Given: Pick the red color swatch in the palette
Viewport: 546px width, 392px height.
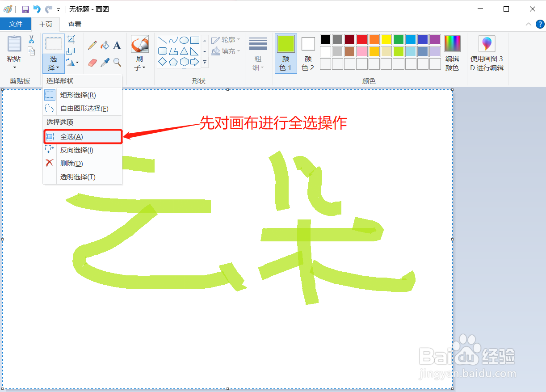Looking at the screenshot, I should (361, 39).
